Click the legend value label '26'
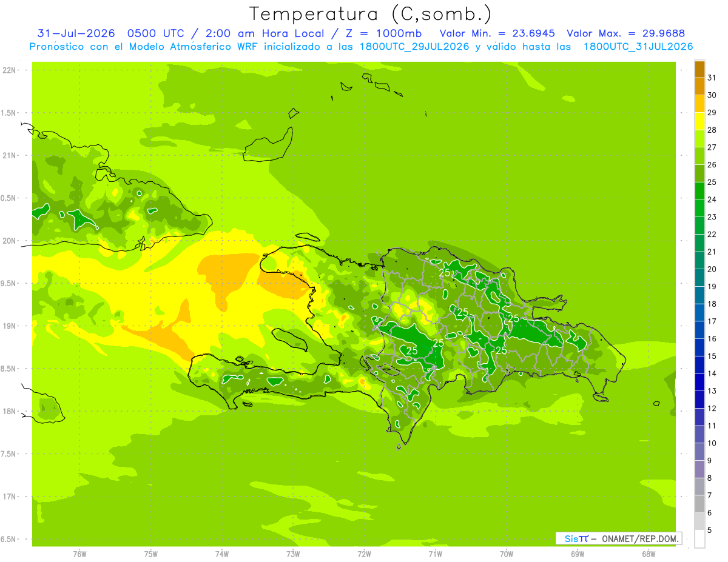Viewport: 728px width, 562px height. point(712,164)
